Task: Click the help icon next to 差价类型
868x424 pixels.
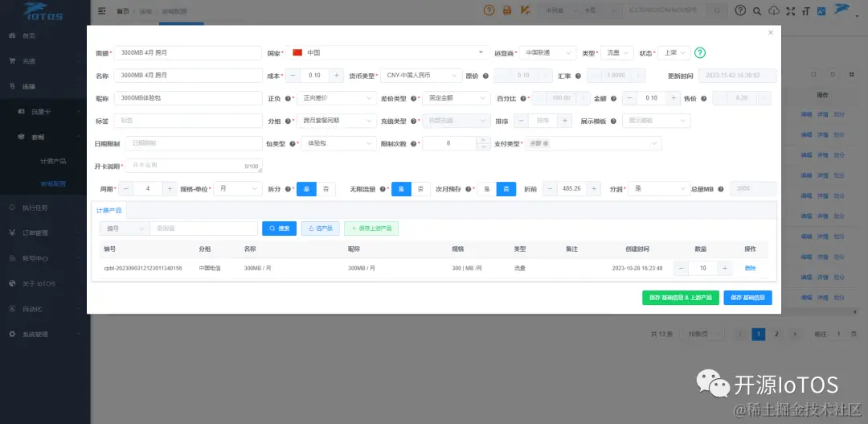Action: [x=414, y=98]
